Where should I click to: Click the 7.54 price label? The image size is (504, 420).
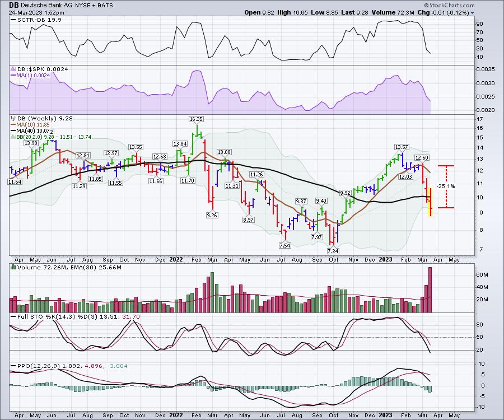(285, 245)
